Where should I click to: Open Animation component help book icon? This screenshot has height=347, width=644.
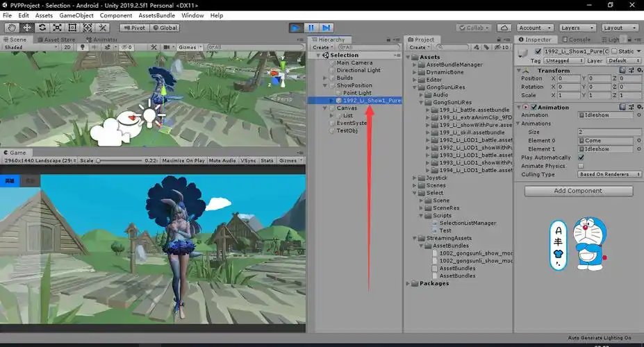tap(622, 107)
